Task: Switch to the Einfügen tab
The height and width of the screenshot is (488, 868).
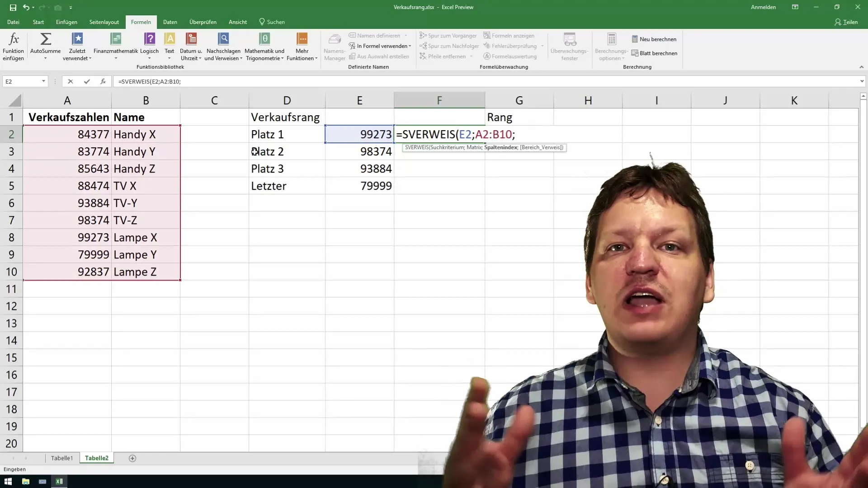Action: [x=66, y=22]
